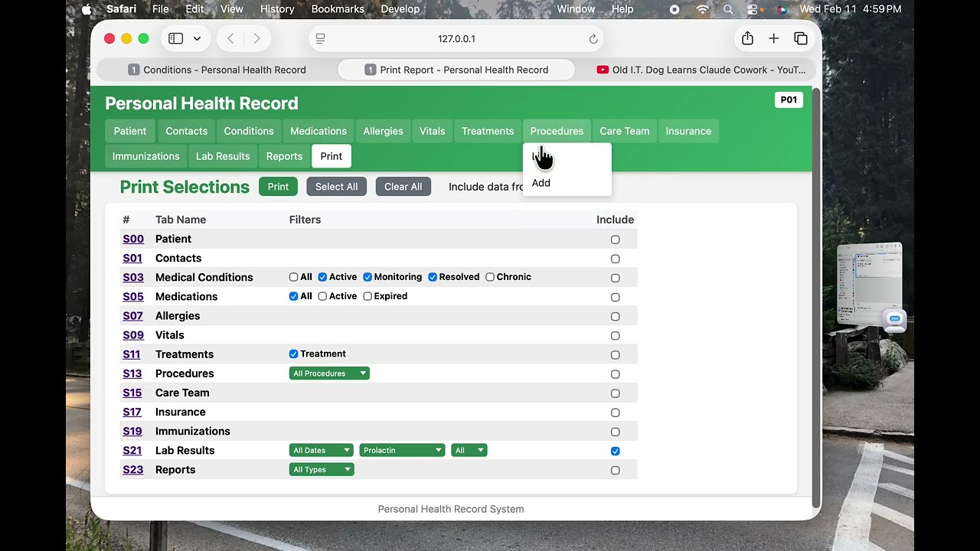Image resolution: width=980 pixels, height=551 pixels.
Task: Click the address bar showing 127.0.0.1
Action: pyautogui.click(x=456, y=39)
